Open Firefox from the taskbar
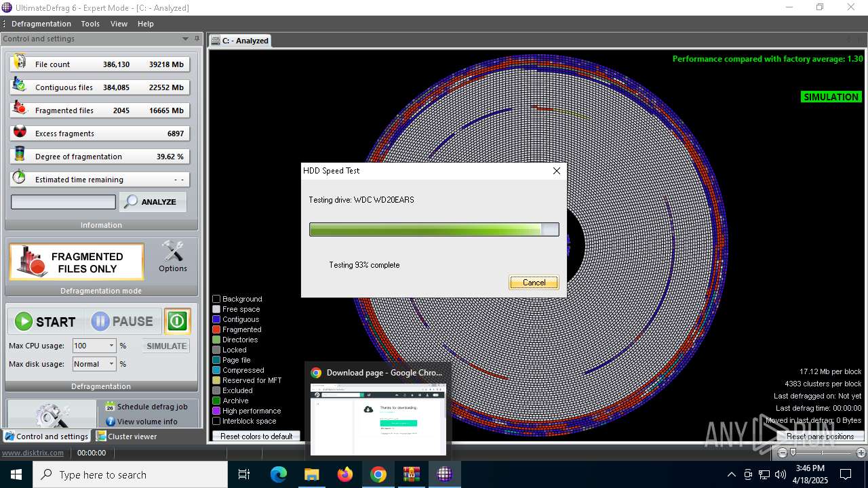This screenshot has height=488, width=868. [x=345, y=474]
